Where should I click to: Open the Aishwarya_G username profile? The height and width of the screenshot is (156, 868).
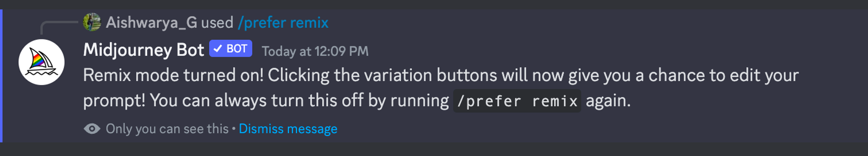pyautogui.click(x=151, y=23)
